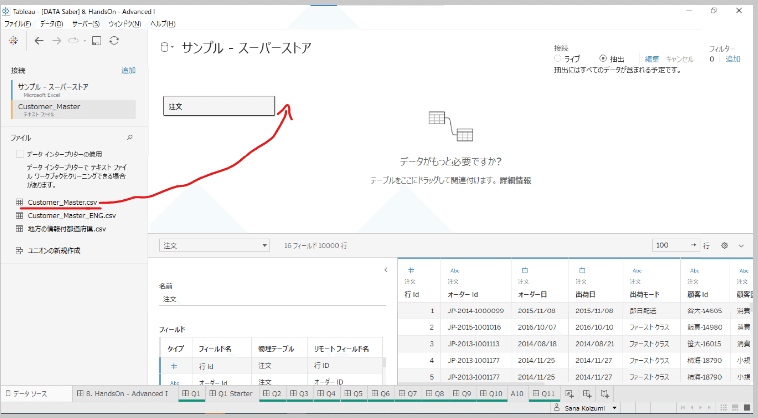This screenshot has height=418, width=758.
Task: Click ユニオンの新規作成
Action: pos(54,250)
